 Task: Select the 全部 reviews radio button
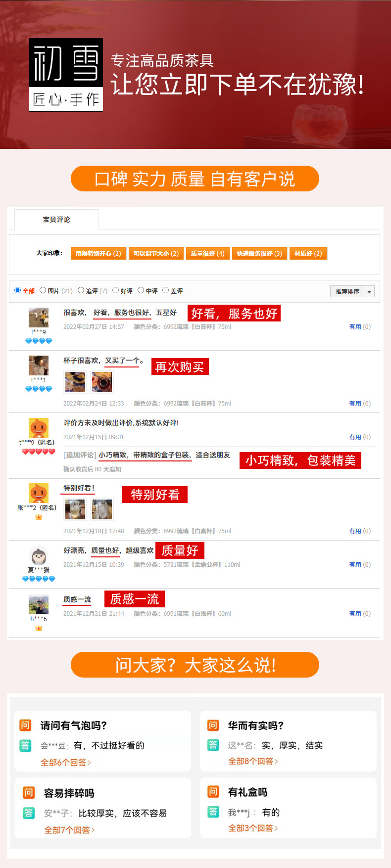(x=18, y=290)
